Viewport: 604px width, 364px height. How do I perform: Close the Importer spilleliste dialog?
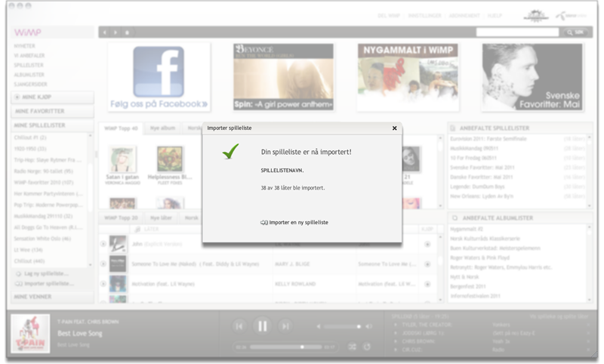[394, 128]
